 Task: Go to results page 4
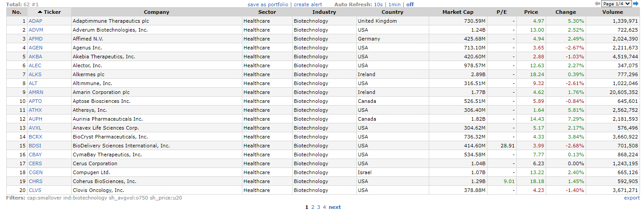tap(324, 207)
